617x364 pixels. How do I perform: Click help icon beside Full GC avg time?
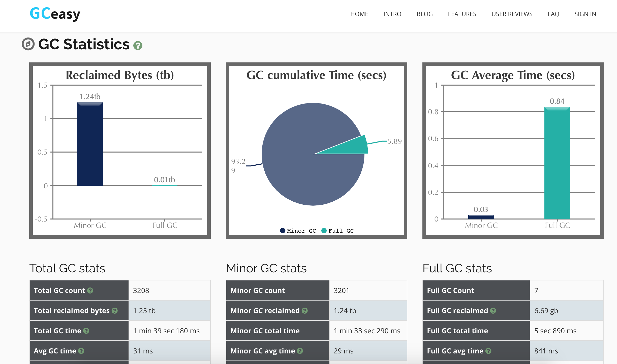488,351
